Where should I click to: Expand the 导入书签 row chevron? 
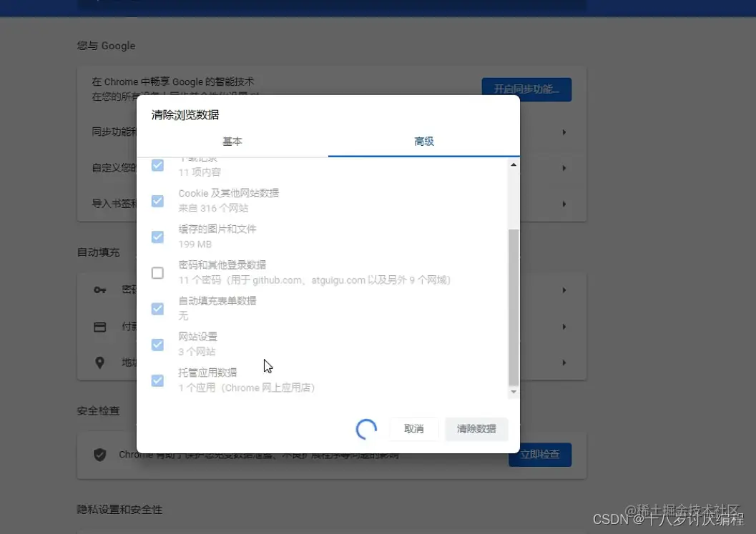(x=564, y=204)
